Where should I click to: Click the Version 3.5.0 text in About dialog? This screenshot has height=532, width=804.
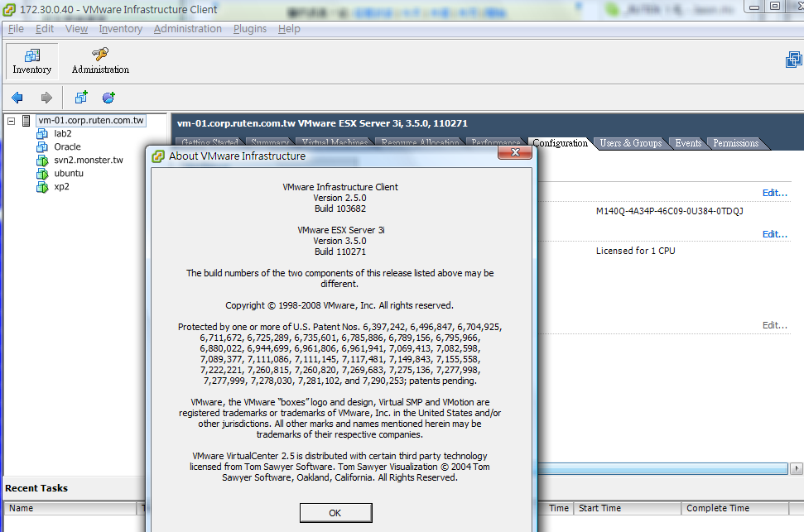click(340, 241)
